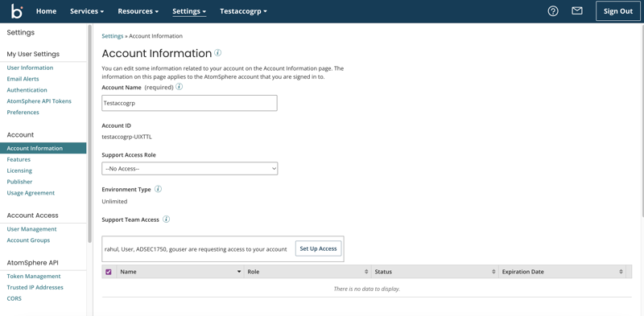644x316 pixels.
Task: Open Publisher in sidebar
Action: point(19,182)
